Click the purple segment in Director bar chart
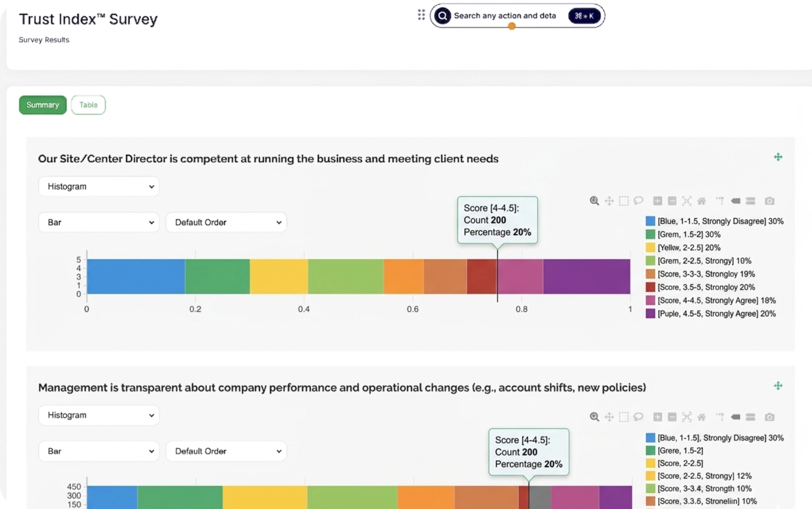 pyautogui.click(x=586, y=277)
